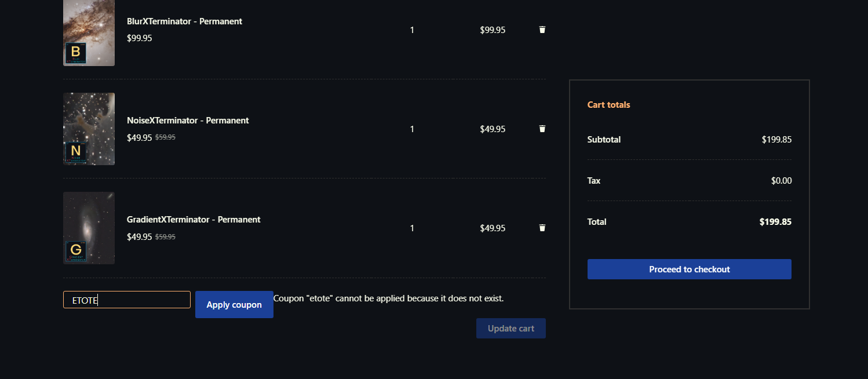Image resolution: width=868 pixels, height=379 pixels.
Task: Follow the GradientXTerminator - Permanent product link
Action: pyautogui.click(x=194, y=220)
